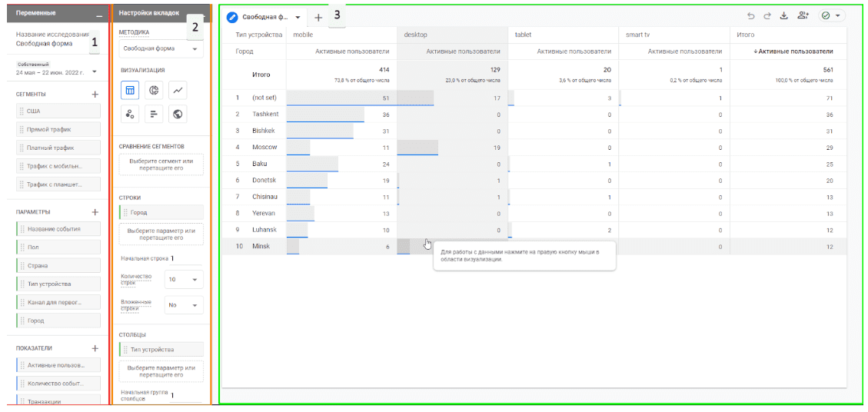The image size is (868, 412).
Task: Click the (not set) row label
Action: point(264,98)
